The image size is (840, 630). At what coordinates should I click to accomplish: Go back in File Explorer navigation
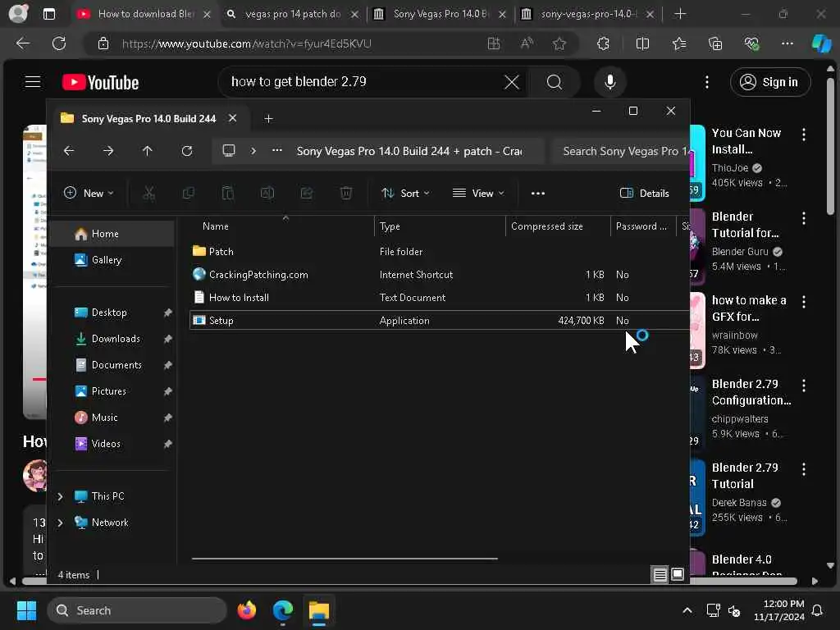pyautogui.click(x=69, y=151)
